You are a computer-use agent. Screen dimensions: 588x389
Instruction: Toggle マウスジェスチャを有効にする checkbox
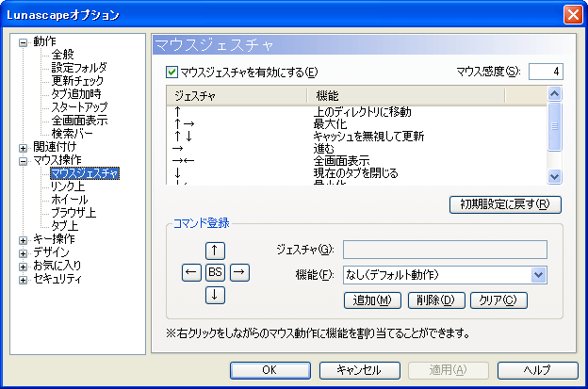pos(171,72)
